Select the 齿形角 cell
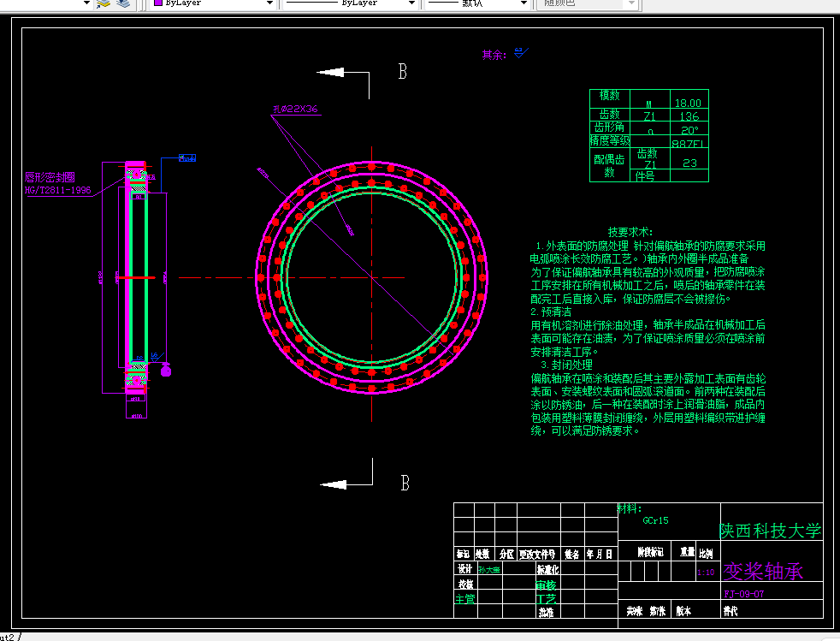This screenshot has width=840, height=641. point(610,127)
